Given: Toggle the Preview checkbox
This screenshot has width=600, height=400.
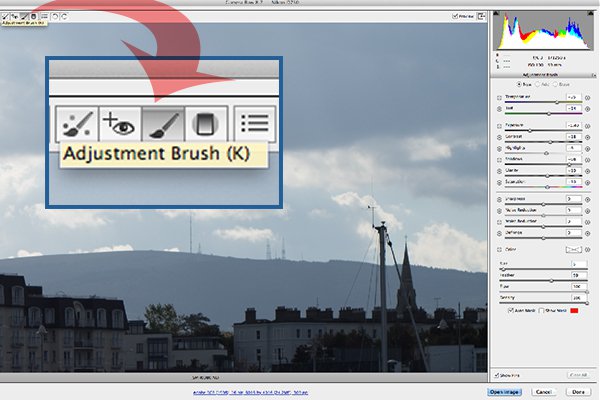Looking at the screenshot, I should [x=455, y=16].
